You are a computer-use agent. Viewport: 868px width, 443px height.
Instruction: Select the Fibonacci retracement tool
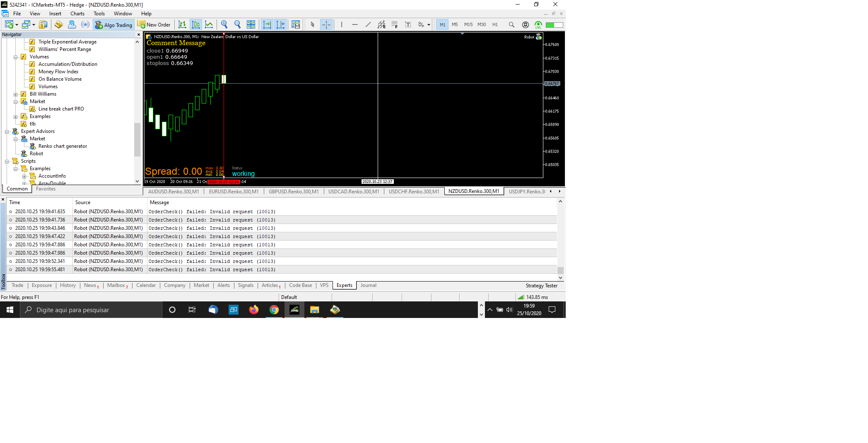tap(395, 25)
